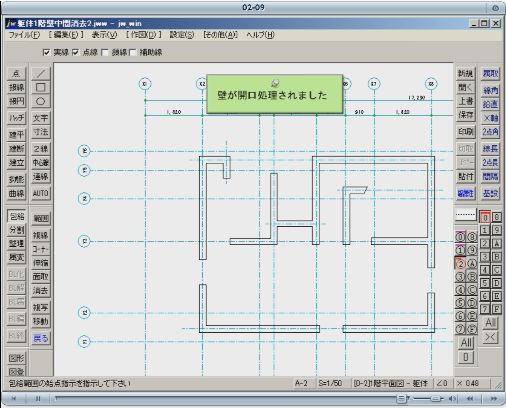This screenshot has width=506, height=409.
Task: Select the 範囲 range selection tool
Action: pos(41,218)
